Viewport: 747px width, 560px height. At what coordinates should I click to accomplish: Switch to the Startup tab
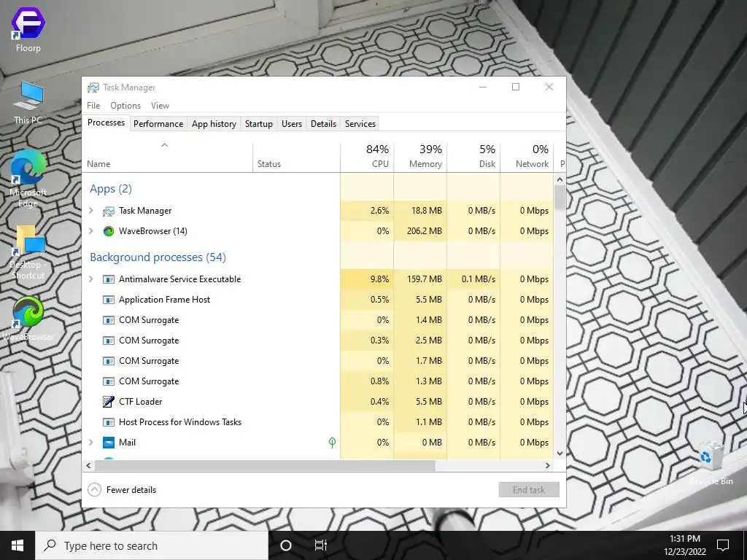click(259, 124)
